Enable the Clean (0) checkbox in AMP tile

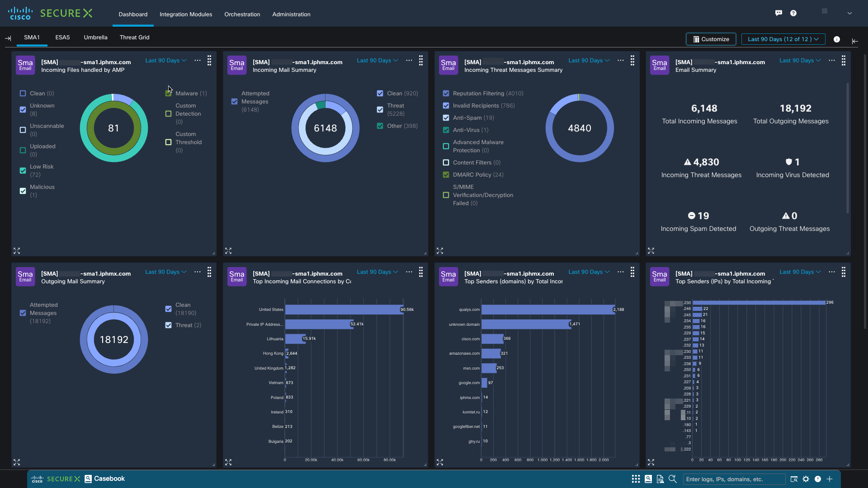(x=23, y=94)
